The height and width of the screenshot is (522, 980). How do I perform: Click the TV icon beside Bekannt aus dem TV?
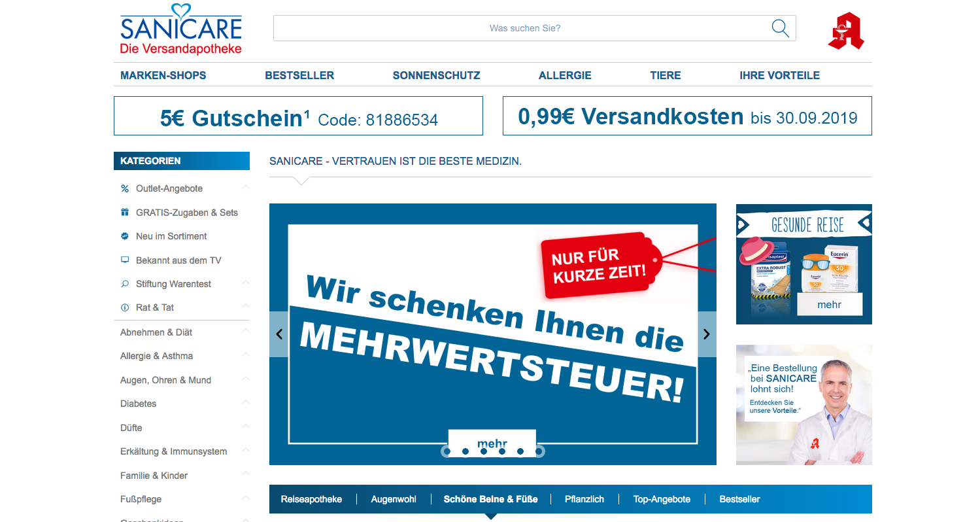pos(125,260)
